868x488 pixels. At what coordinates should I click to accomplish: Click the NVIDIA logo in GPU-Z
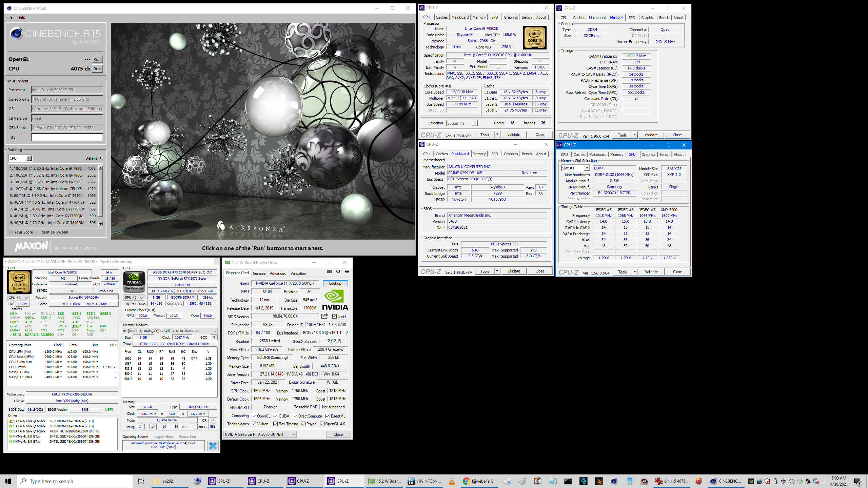tap(335, 300)
